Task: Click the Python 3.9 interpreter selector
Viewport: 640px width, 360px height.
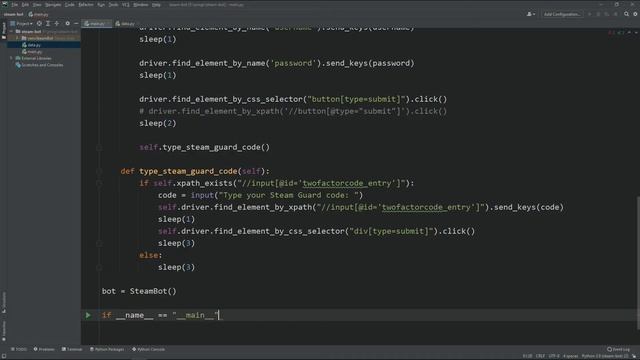Action: click(605, 356)
